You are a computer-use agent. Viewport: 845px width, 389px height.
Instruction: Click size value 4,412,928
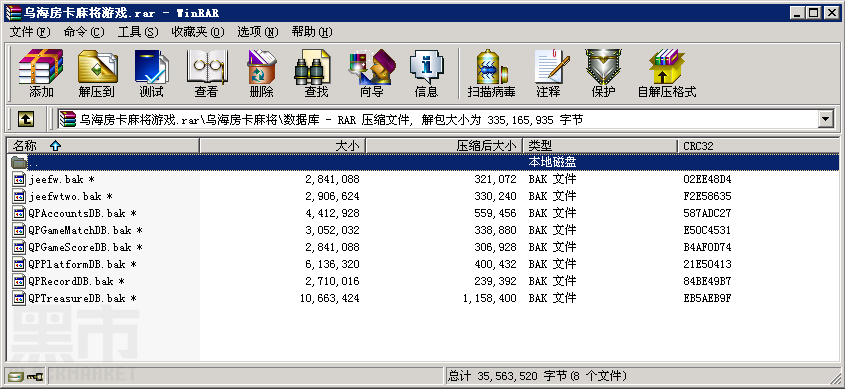point(333,213)
